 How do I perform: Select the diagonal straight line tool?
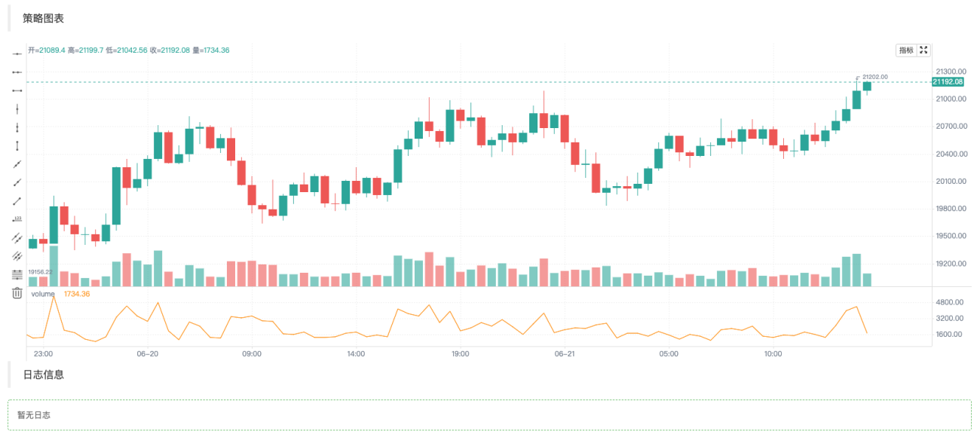(x=17, y=164)
